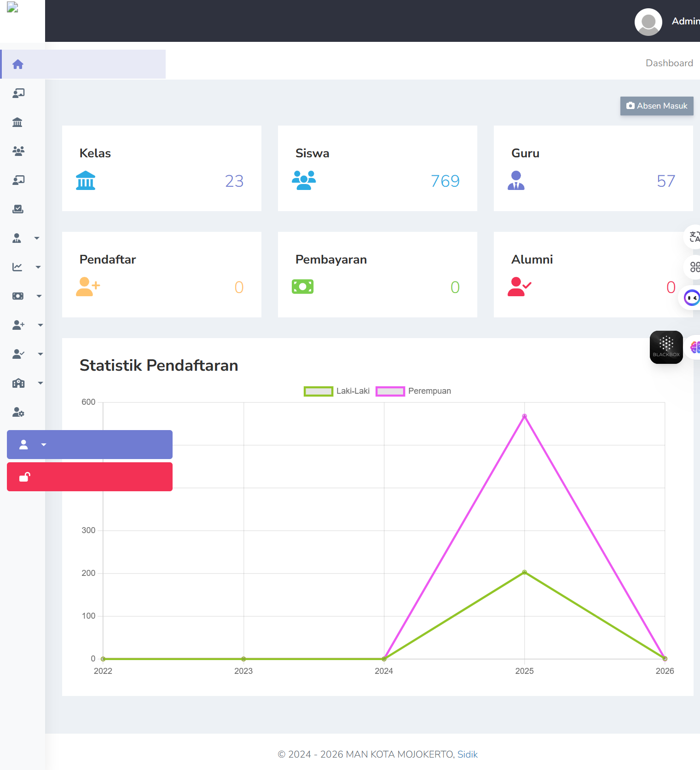Click the Dashboard breadcrumb label
This screenshot has width=700, height=770.
(x=669, y=63)
